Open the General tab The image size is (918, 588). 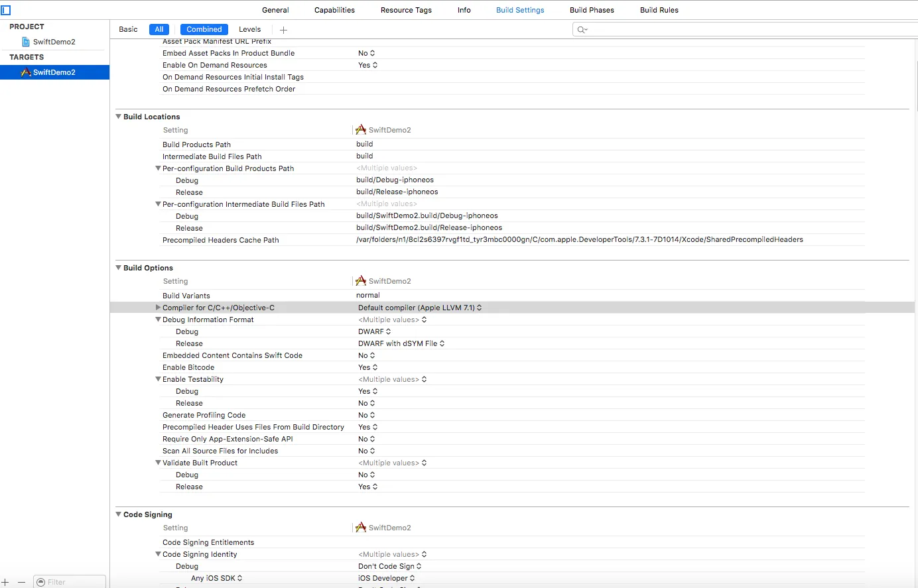[x=275, y=10]
